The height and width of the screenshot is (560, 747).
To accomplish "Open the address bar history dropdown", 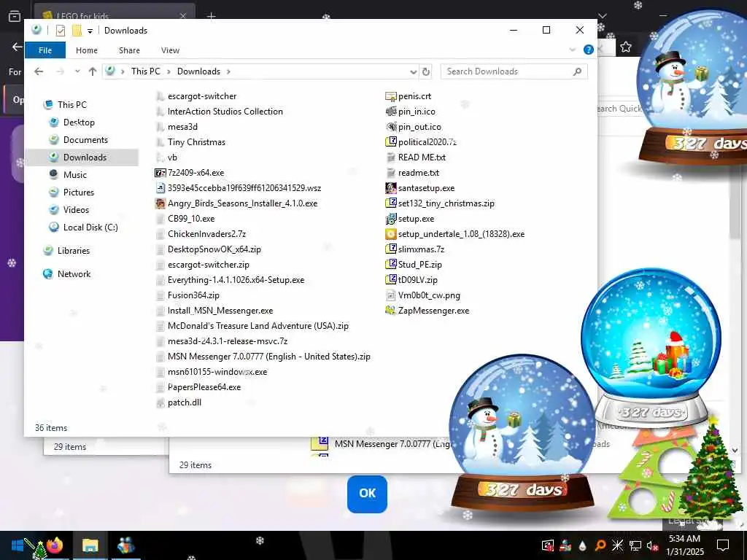I will coord(413,72).
